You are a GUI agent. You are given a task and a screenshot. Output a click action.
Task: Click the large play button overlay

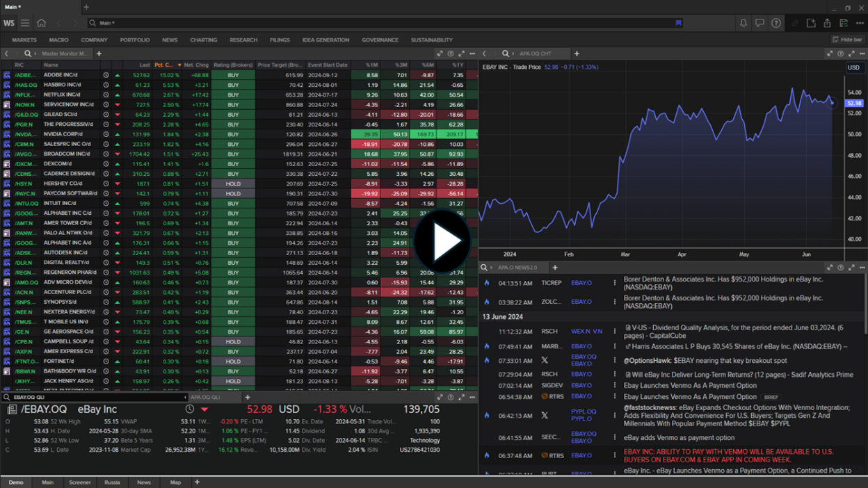click(x=442, y=242)
